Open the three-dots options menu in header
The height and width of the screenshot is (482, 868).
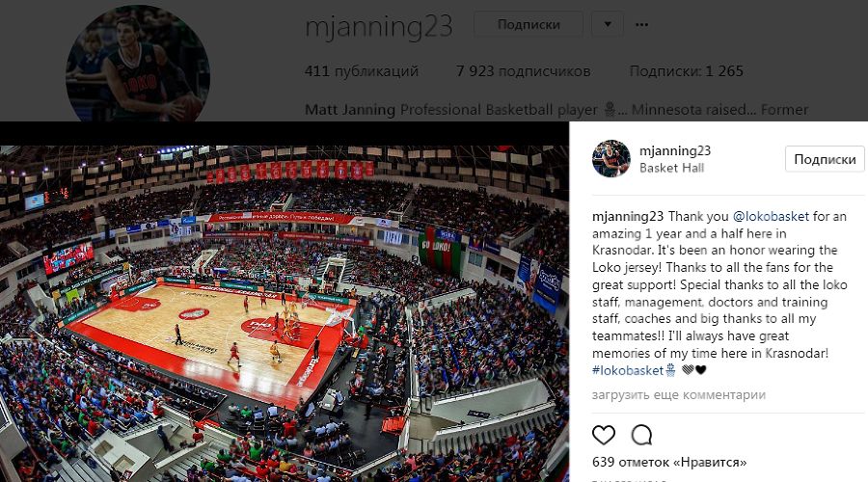[641, 24]
